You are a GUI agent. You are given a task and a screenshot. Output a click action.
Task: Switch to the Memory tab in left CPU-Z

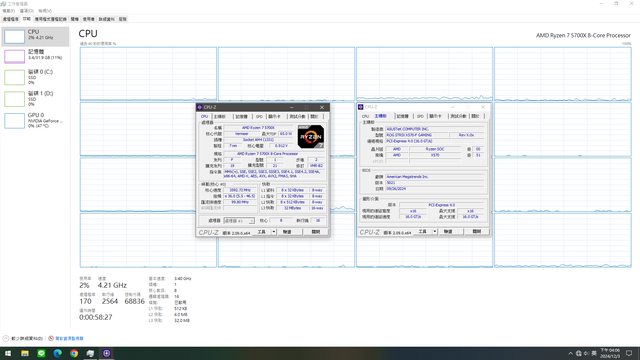[242, 116]
